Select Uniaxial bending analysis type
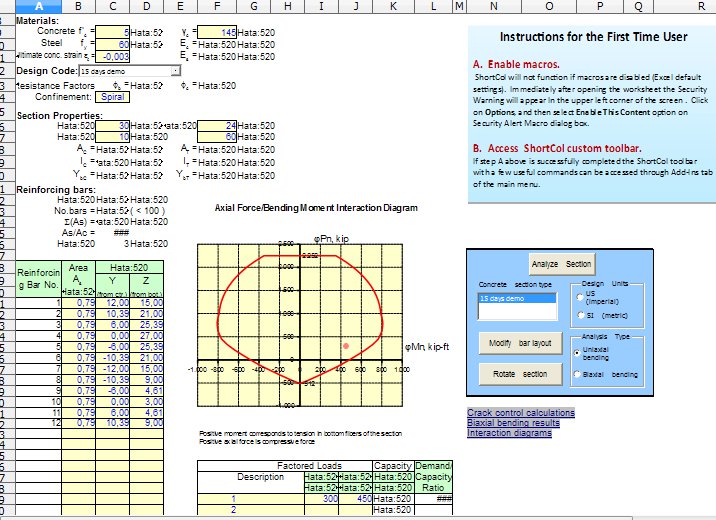 pos(577,353)
